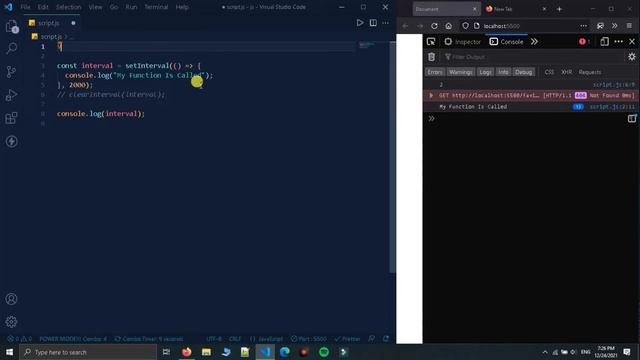640x360 pixels.
Task: Open the script.js link beside My Function Is Called
Action: pyautogui.click(x=612, y=107)
